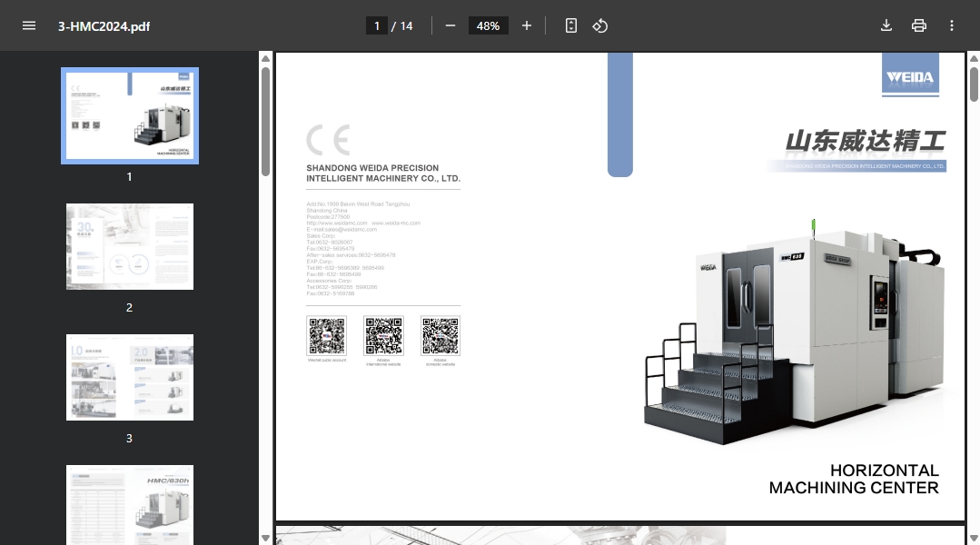The image size is (980, 545).
Task: Download the PDF file
Action: pyautogui.click(x=886, y=25)
